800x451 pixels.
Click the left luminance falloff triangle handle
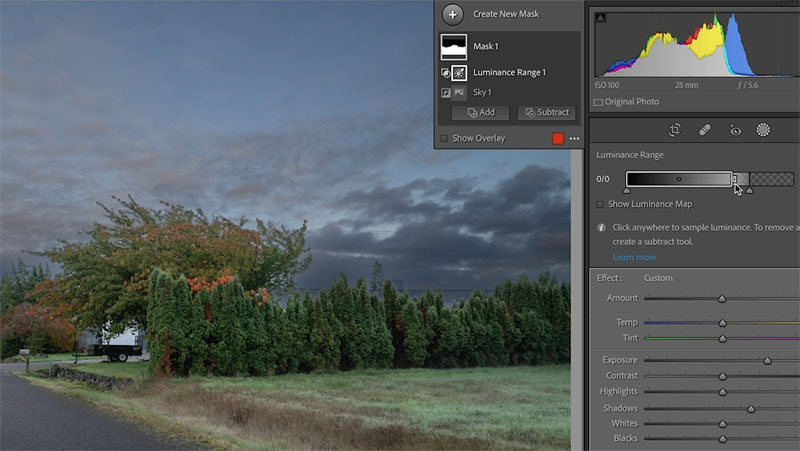627,191
